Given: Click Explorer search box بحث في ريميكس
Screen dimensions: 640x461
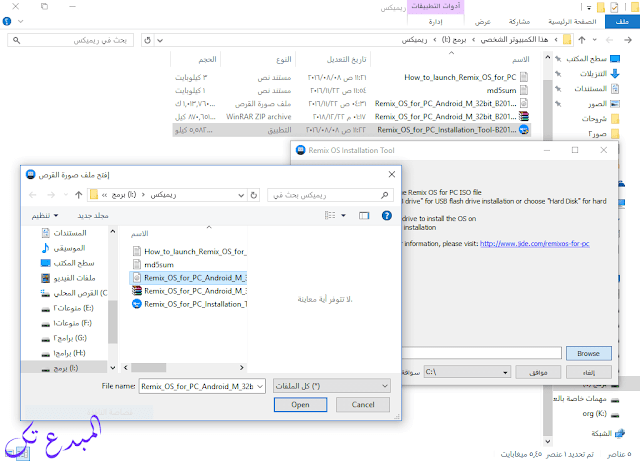Looking at the screenshot, I should coord(70,40).
